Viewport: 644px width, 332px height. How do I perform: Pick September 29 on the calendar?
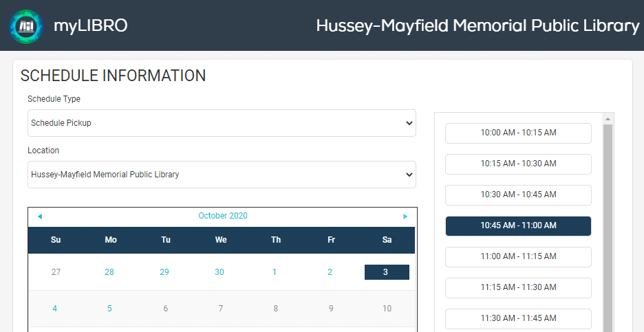click(x=164, y=272)
